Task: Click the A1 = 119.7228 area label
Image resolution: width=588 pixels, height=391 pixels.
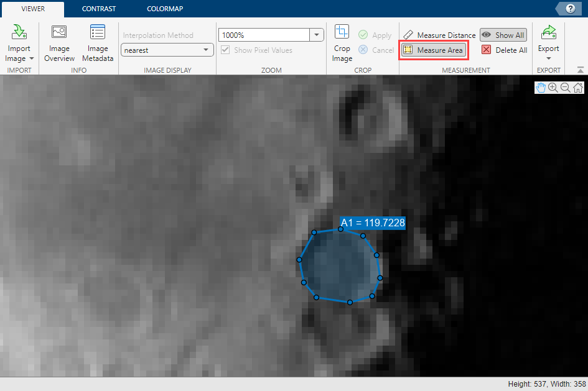Action: tap(373, 223)
